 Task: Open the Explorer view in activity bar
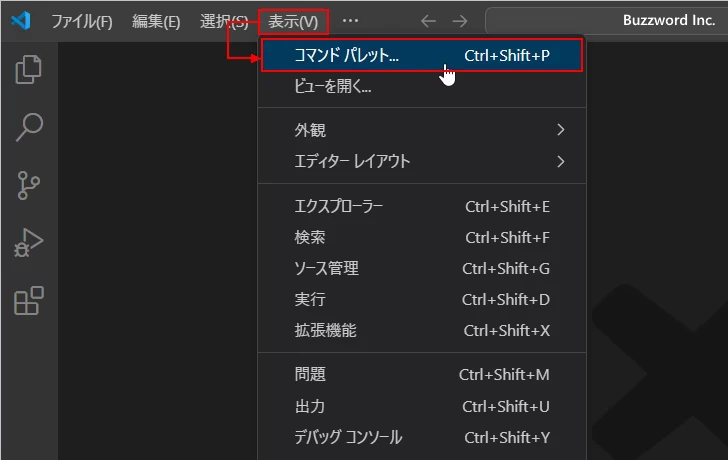29,70
